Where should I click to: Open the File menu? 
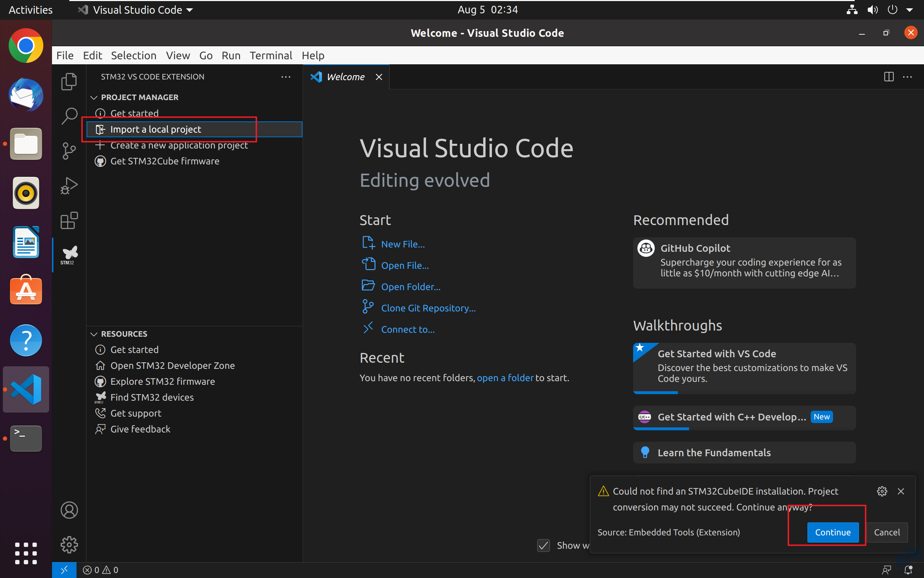(65, 55)
